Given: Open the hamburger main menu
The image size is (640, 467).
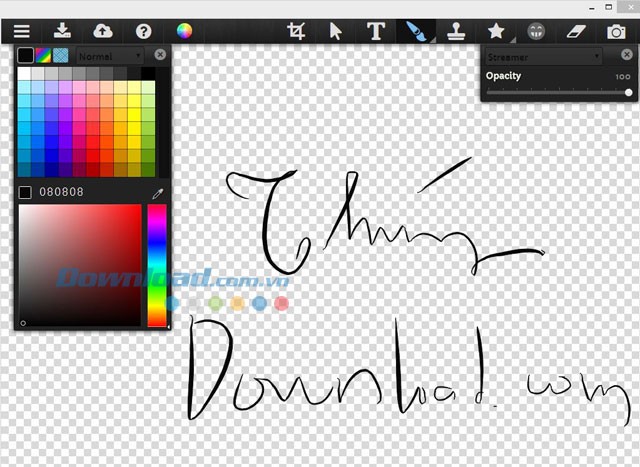Looking at the screenshot, I should pyautogui.click(x=20, y=31).
